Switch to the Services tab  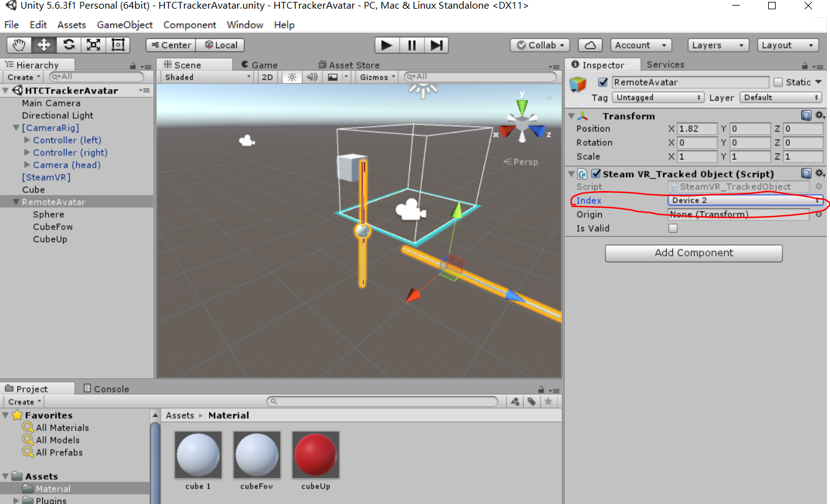click(x=665, y=64)
